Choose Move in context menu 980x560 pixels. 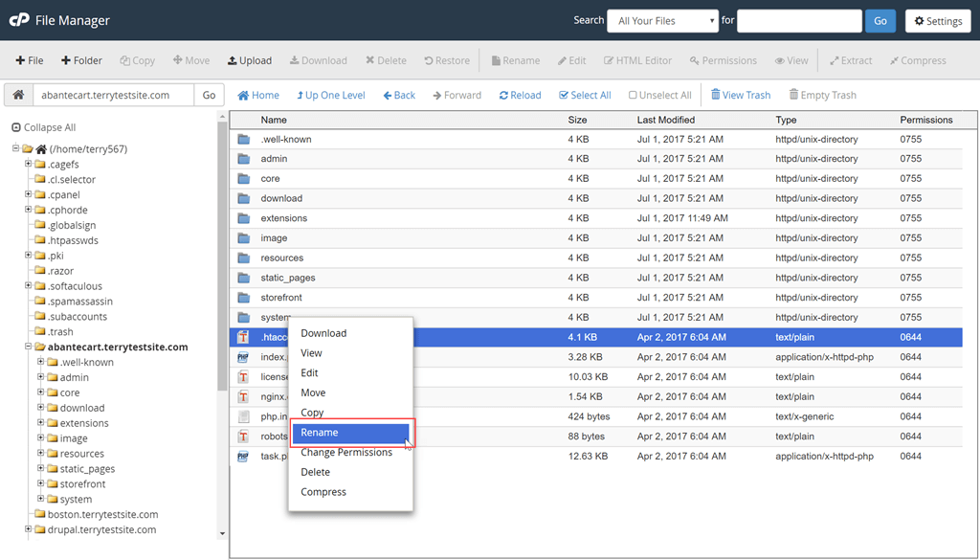[350, 392]
